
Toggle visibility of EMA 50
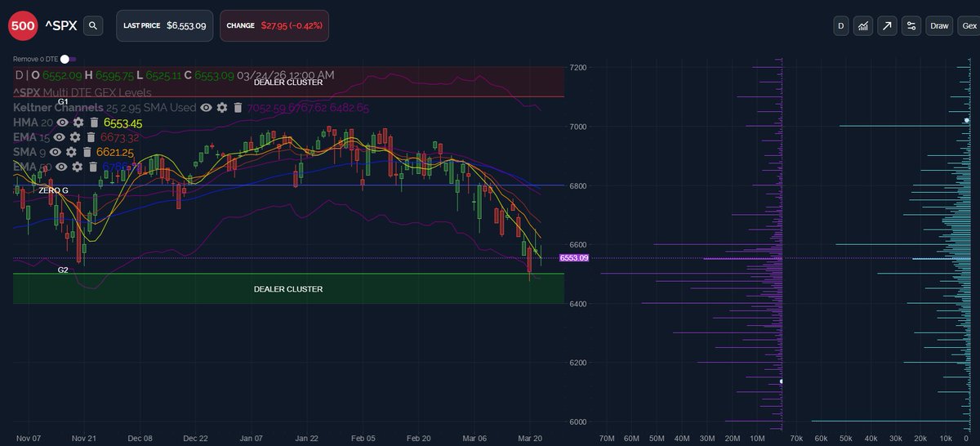[61, 167]
